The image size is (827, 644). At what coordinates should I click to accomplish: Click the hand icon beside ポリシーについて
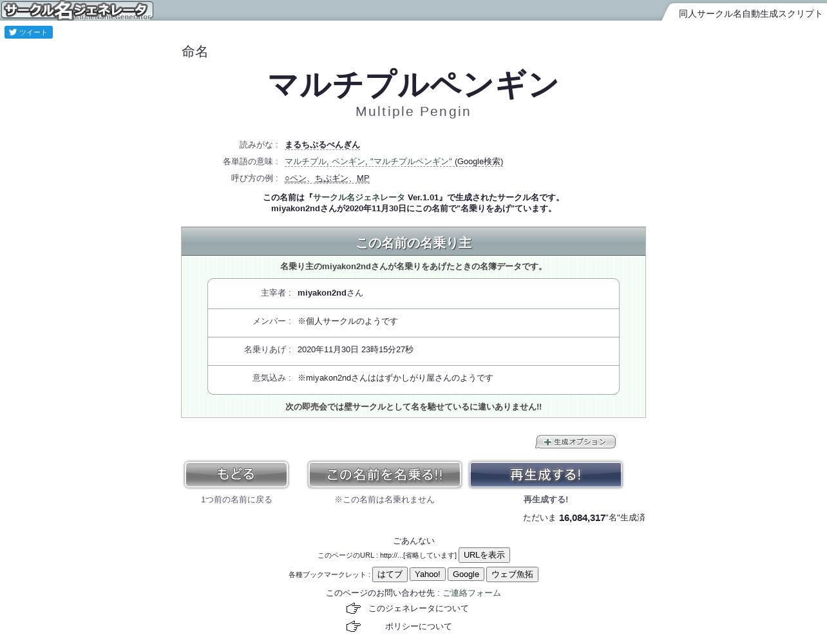[354, 627]
